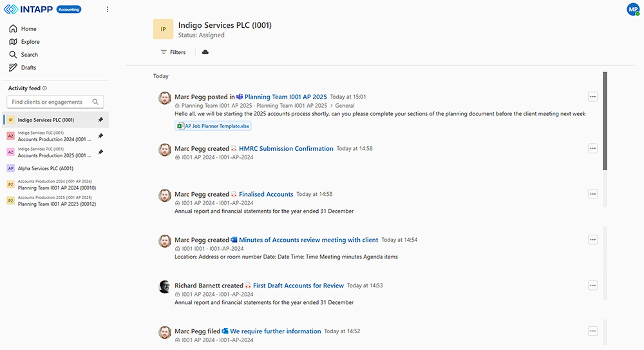Go to Home in the sidebar
Viewport: 644px width, 350px height.
pyautogui.click(x=28, y=29)
